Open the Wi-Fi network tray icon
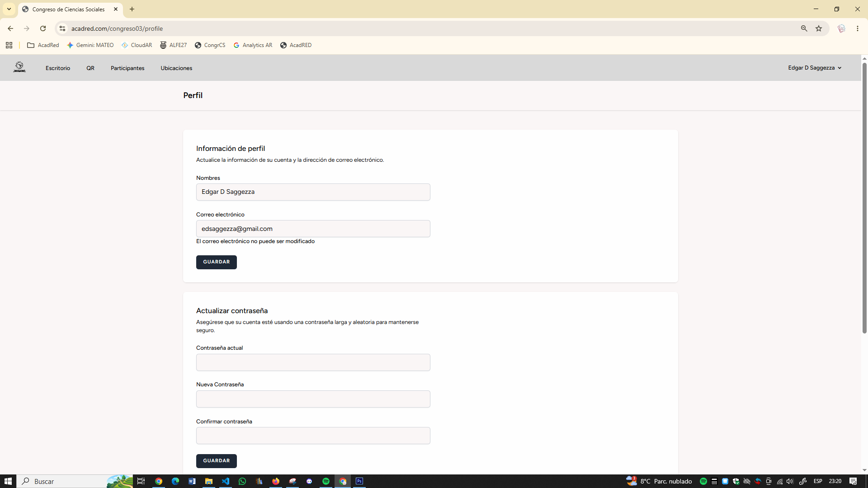The width and height of the screenshot is (868, 488). 780,481
